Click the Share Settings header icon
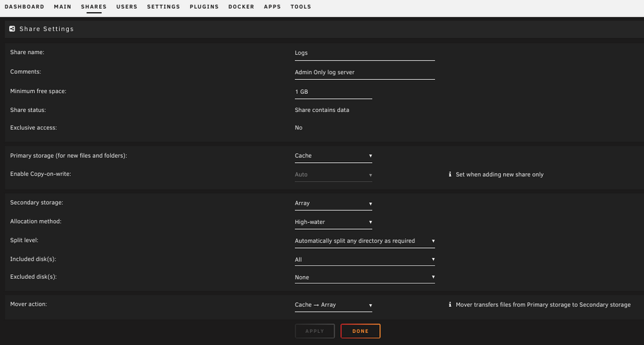 [12, 29]
